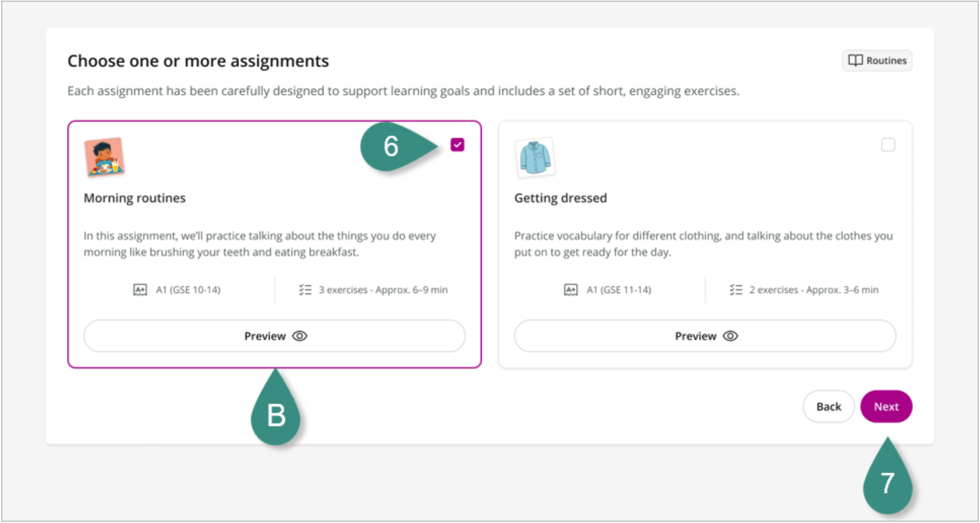Click eye icon in Getting dressed Preview
This screenshot has height=523, width=980.
click(x=731, y=336)
